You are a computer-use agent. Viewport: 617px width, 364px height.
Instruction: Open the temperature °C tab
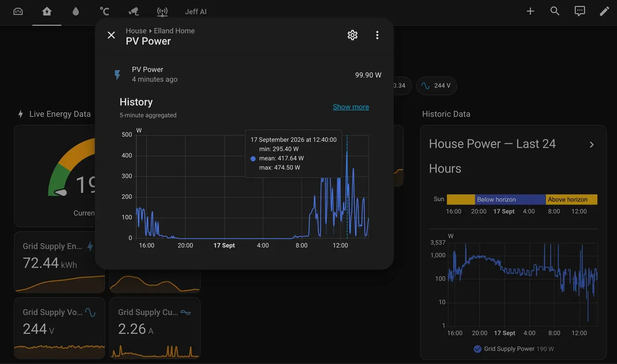coord(104,11)
